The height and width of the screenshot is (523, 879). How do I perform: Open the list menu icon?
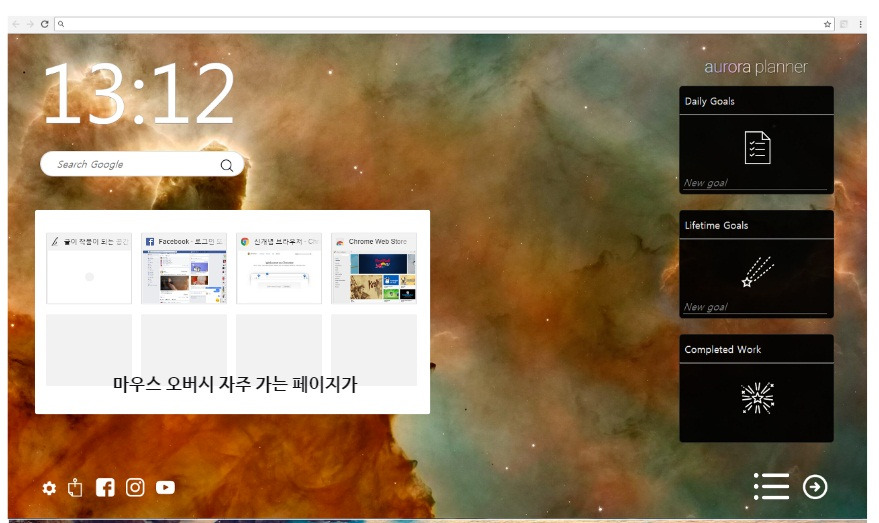click(771, 486)
